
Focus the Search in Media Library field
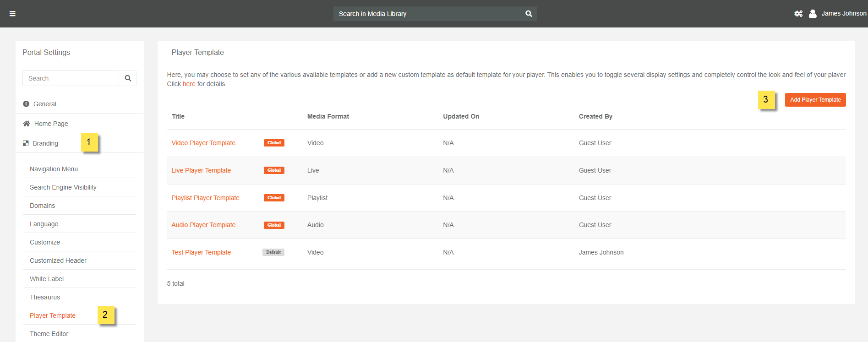(x=426, y=14)
